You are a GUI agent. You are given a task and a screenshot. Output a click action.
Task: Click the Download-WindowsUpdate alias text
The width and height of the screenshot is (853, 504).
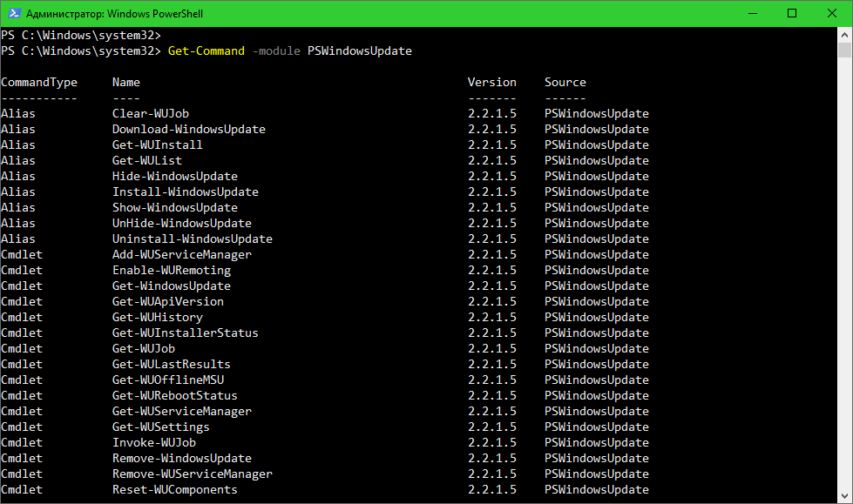pos(188,129)
